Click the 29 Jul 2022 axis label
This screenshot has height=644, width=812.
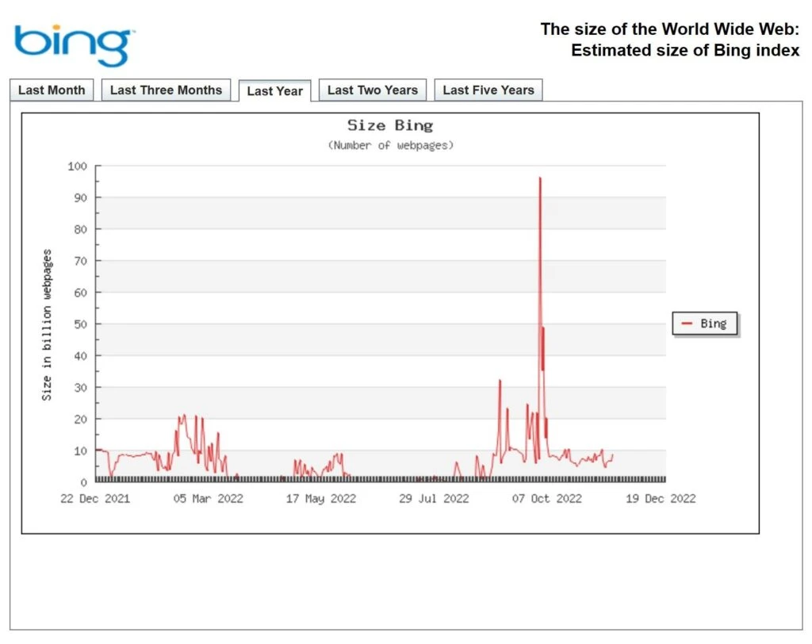pyautogui.click(x=434, y=498)
